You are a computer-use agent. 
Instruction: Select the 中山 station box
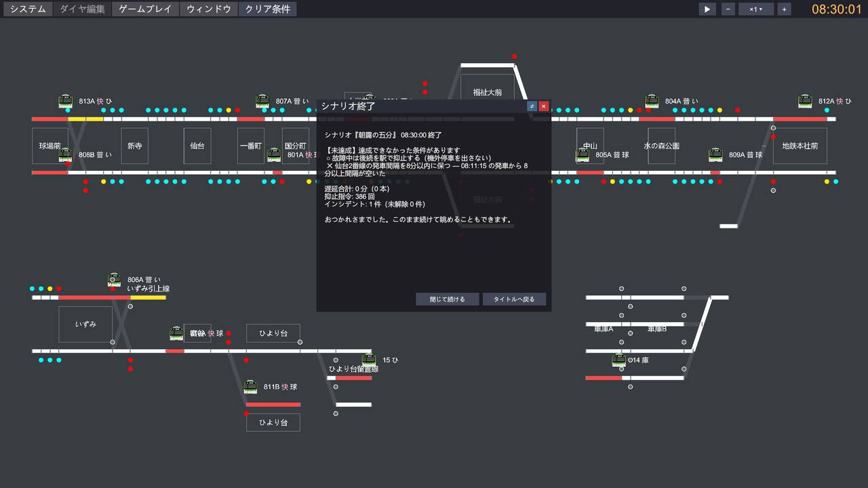[x=590, y=146]
